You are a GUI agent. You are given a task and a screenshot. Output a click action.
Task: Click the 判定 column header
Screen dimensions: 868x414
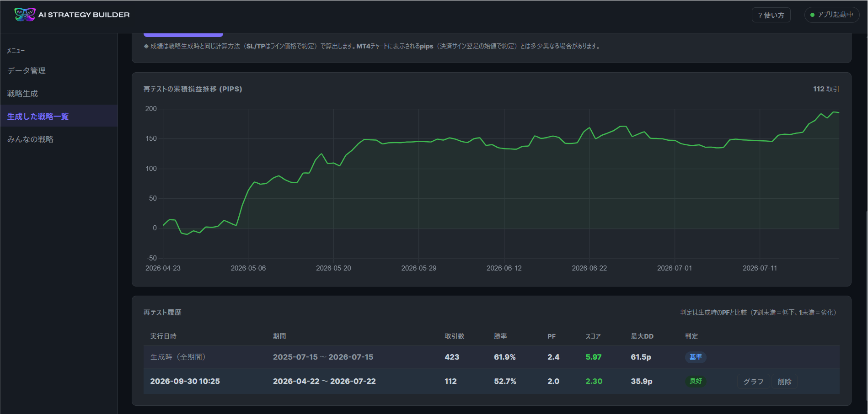click(691, 336)
